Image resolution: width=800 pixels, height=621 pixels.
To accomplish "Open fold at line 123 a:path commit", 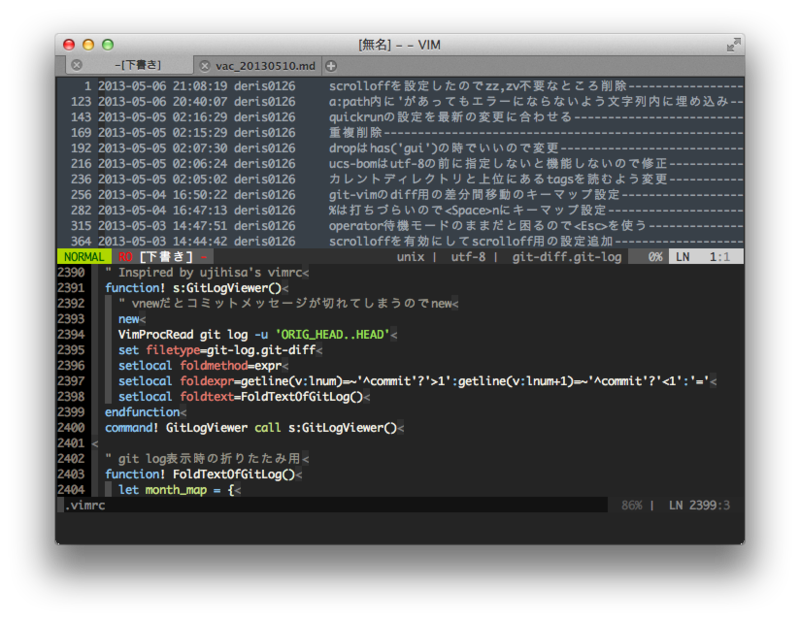I will tap(400, 102).
